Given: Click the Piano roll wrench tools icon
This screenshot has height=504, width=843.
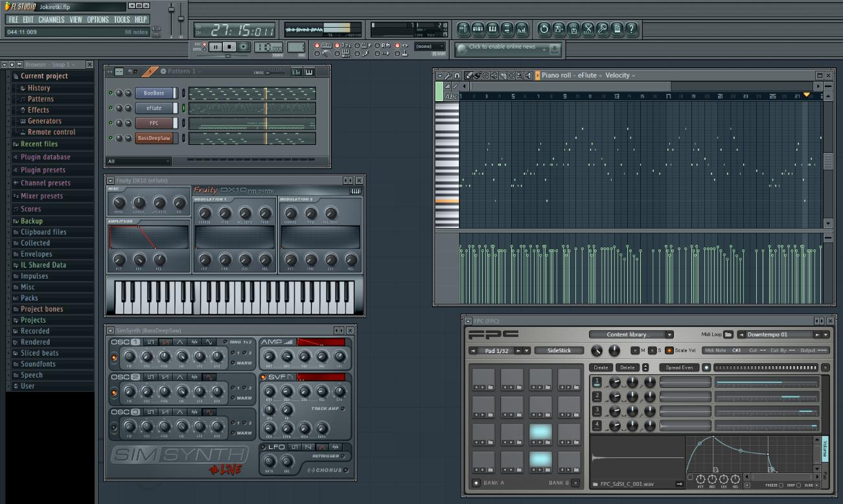Looking at the screenshot, I should (448, 75).
